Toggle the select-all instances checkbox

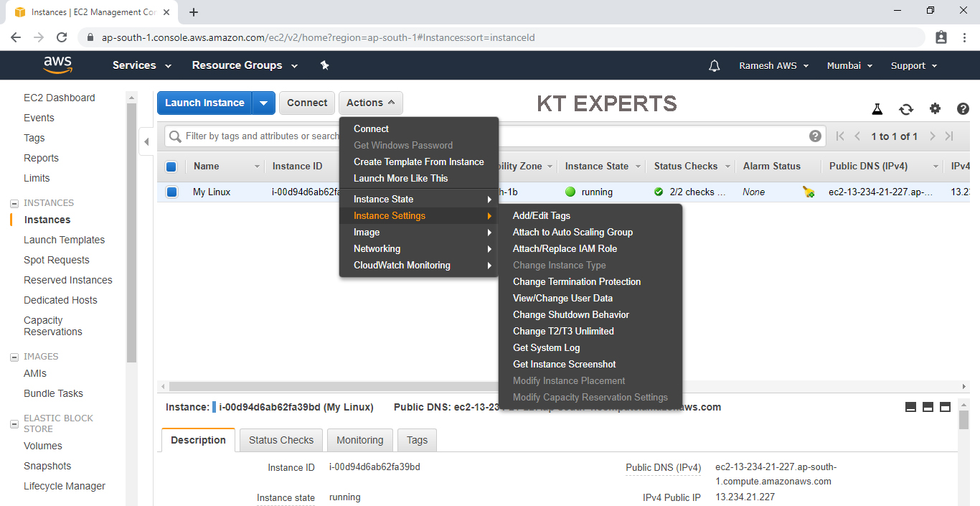pyautogui.click(x=171, y=167)
